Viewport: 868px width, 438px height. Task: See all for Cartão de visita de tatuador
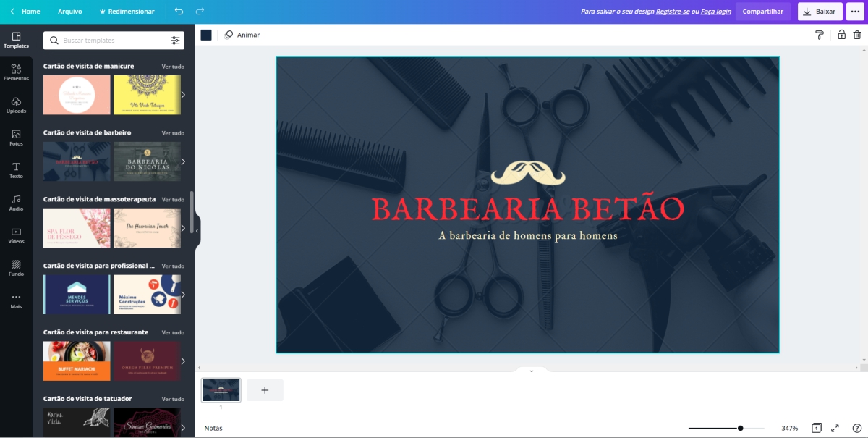[x=173, y=400]
